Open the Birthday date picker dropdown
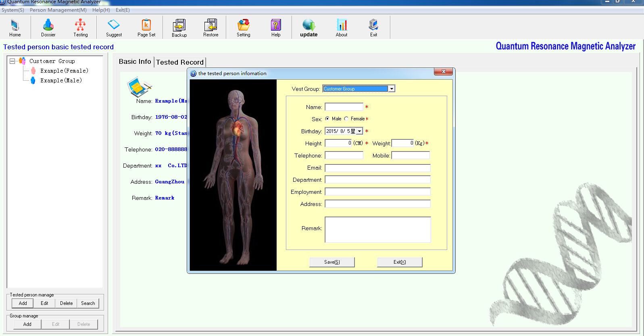Image resolution: width=644 pixels, height=336 pixels. 359,131
